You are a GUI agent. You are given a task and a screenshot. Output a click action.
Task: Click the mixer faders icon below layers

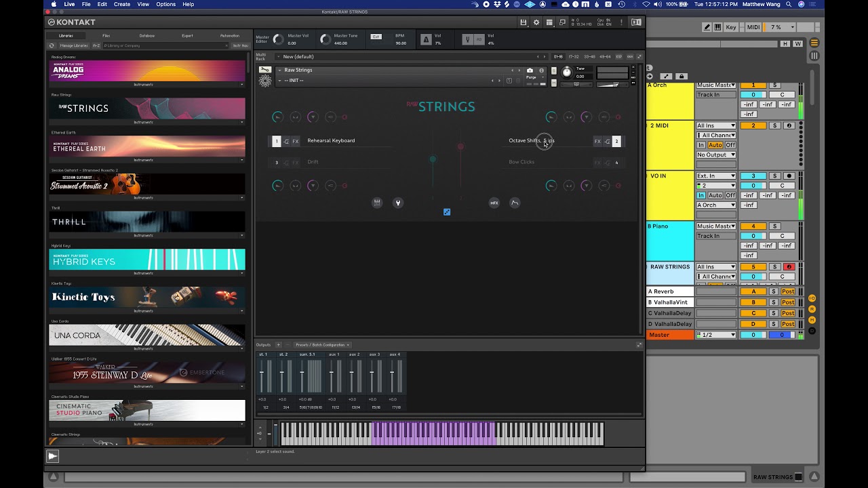point(377,203)
